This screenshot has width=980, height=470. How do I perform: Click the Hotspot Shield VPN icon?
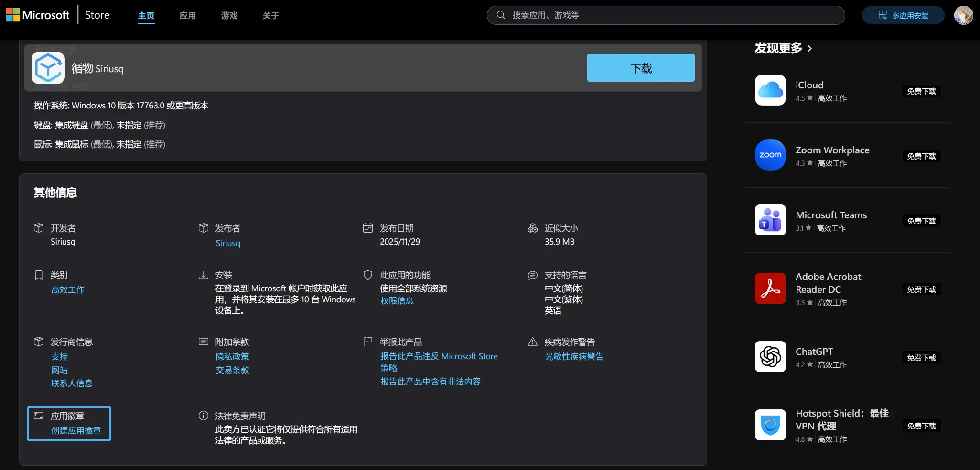point(769,425)
